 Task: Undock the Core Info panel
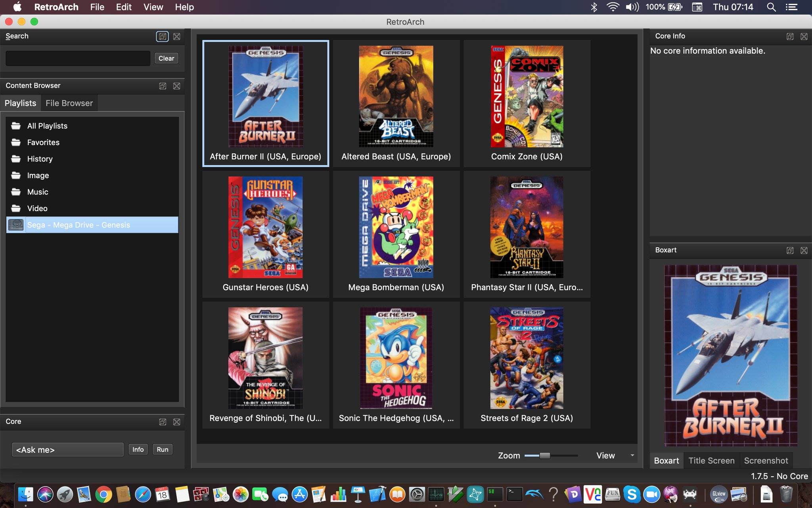pyautogui.click(x=790, y=37)
